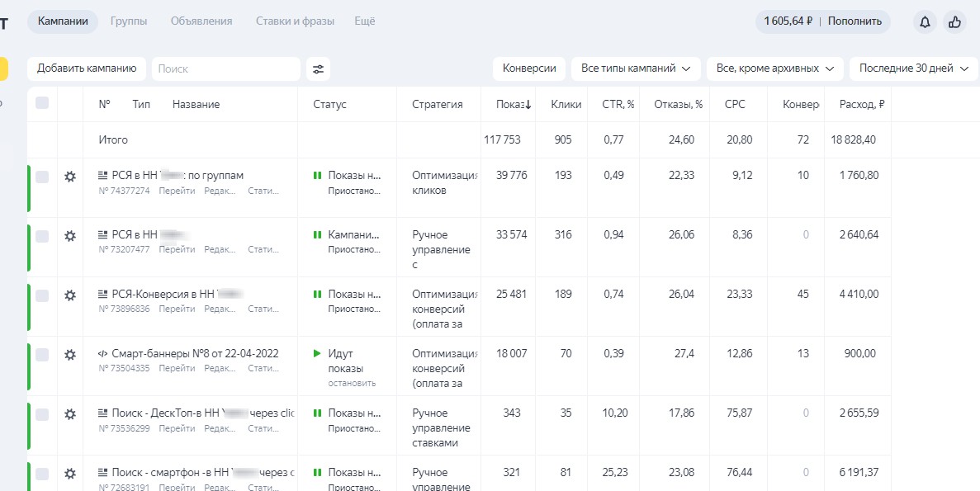980x491 pixels.
Task: Open gear settings for campaign № 73207477
Action: [x=70, y=235]
